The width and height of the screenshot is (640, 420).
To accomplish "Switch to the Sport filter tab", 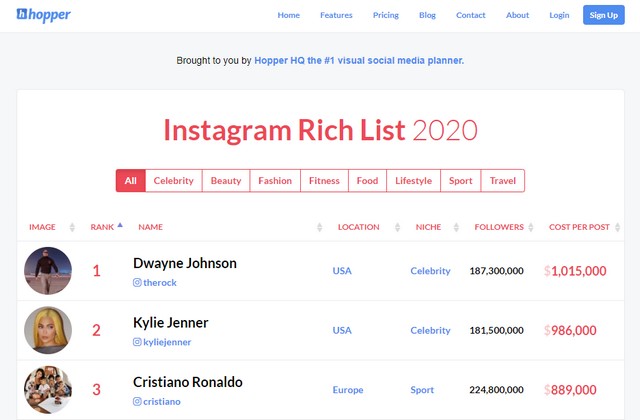I will click(460, 180).
